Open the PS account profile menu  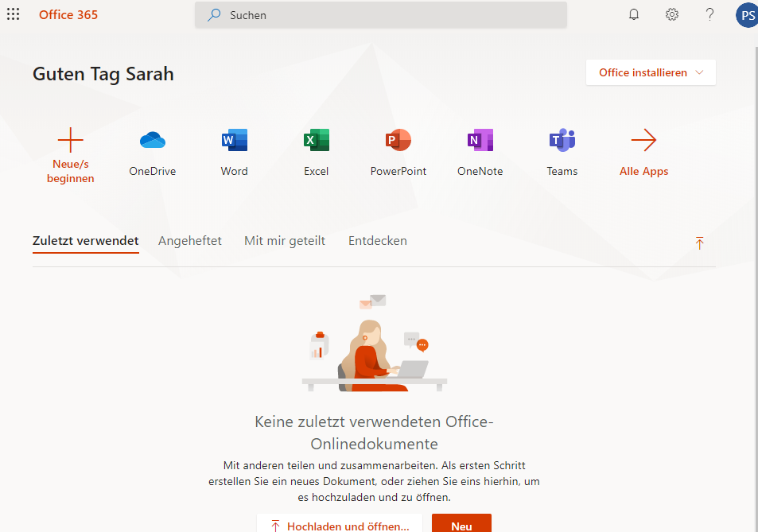(746, 14)
